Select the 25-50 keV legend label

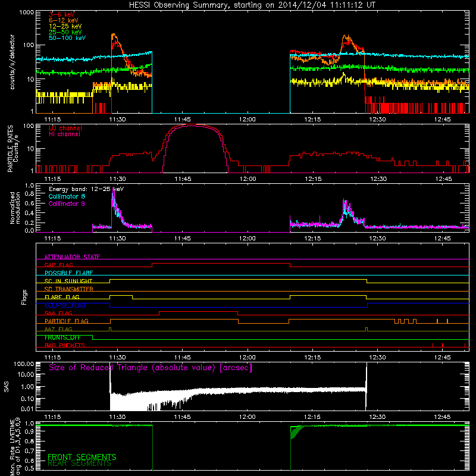click(65, 32)
